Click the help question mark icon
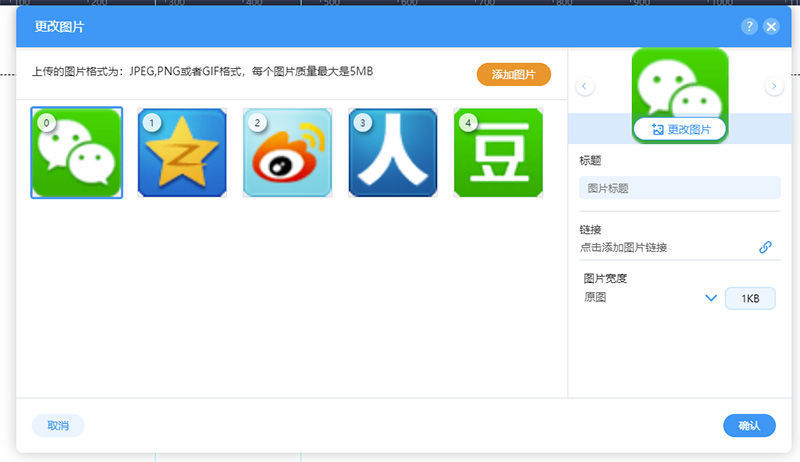 pyautogui.click(x=749, y=27)
